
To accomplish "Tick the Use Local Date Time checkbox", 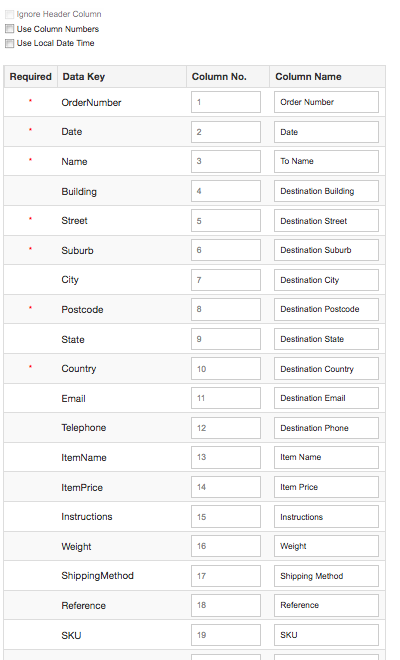I will tap(9, 43).
